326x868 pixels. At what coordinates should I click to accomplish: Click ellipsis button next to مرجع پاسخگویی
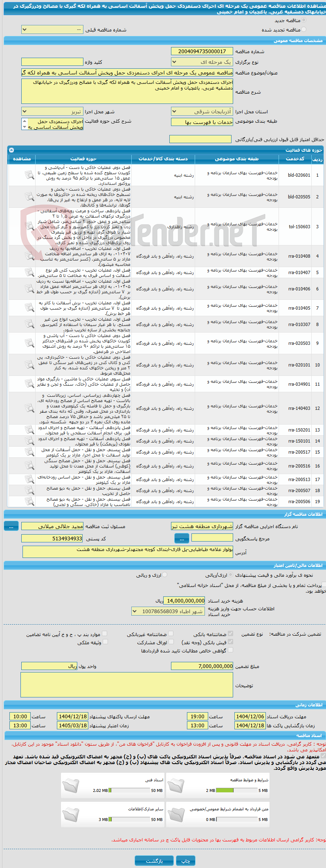pos(182,538)
